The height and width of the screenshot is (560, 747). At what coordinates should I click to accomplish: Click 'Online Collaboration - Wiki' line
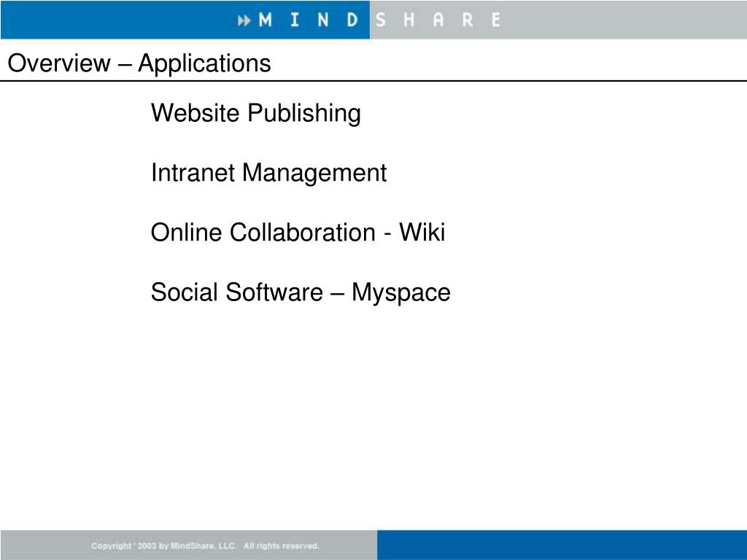click(x=298, y=233)
